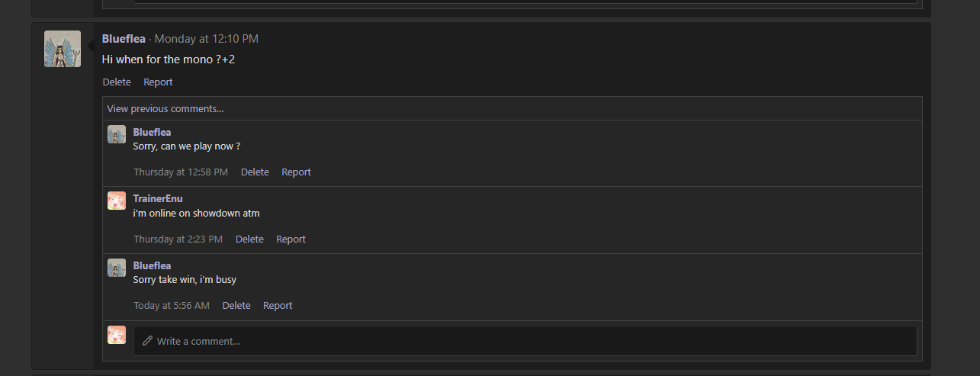Report the 'Sorry take win' comment
Viewport: 980px width, 376px height.
coord(278,306)
